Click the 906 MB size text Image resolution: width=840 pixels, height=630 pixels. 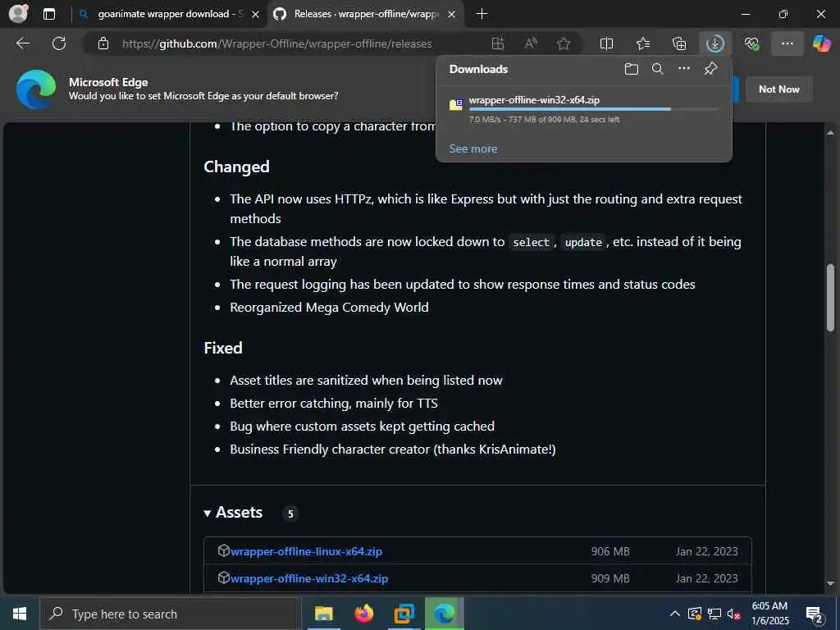point(610,551)
